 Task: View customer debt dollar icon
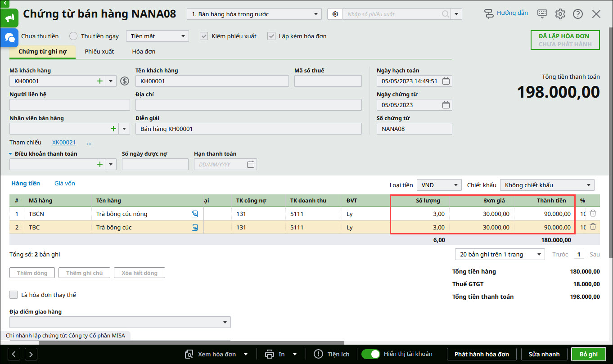(x=125, y=81)
